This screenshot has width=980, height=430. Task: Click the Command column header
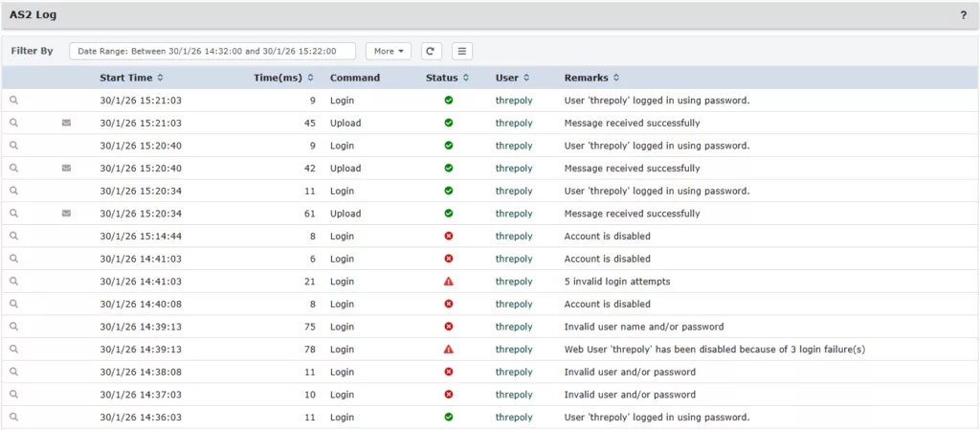point(355,79)
